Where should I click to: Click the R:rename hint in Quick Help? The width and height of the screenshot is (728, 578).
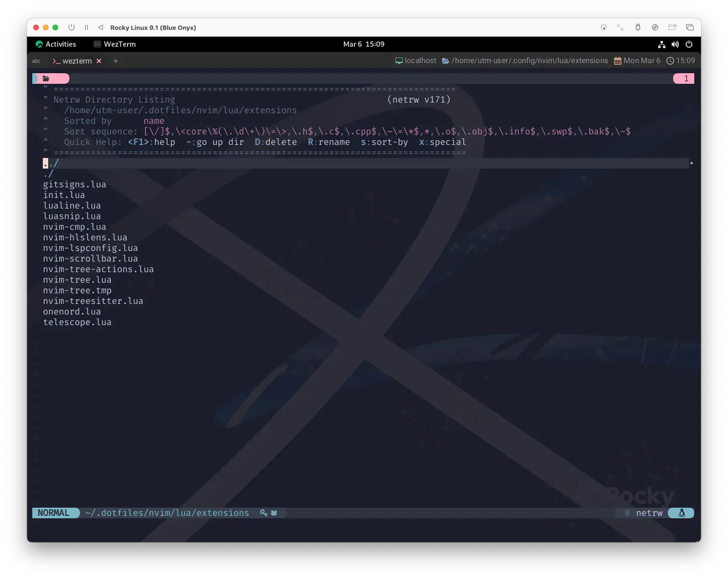pyautogui.click(x=329, y=142)
